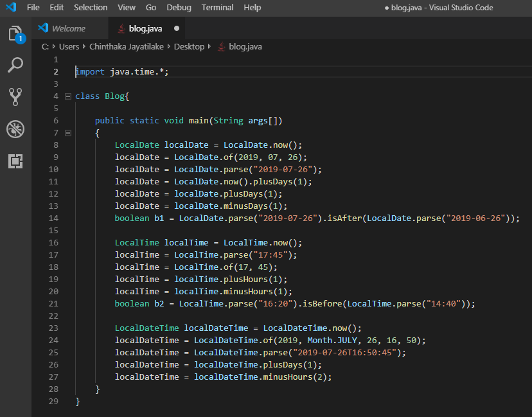
Task: Open the Search view
Action: 15,66
